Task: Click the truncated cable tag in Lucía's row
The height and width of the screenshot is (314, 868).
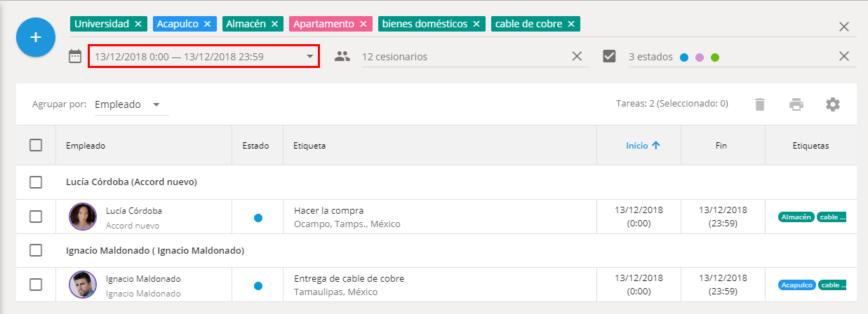Action: coord(832,217)
